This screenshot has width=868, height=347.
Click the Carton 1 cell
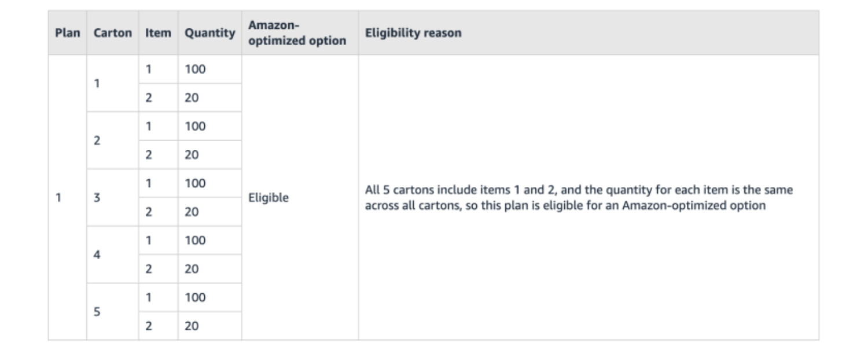tap(97, 83)
